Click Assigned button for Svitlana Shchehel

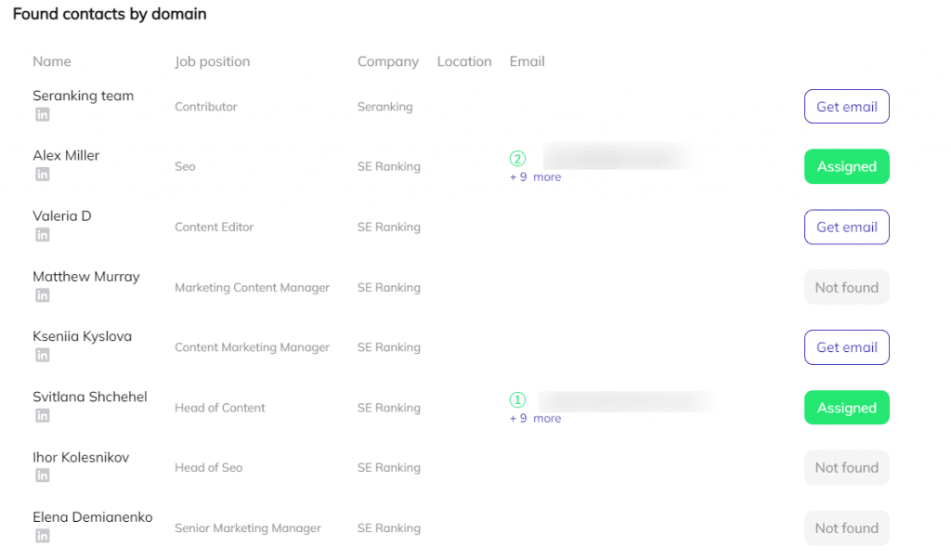pos(847,408)
